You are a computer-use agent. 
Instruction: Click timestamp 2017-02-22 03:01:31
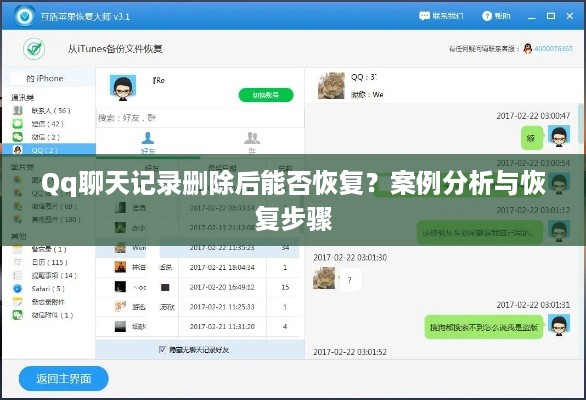tap(533, 305)
